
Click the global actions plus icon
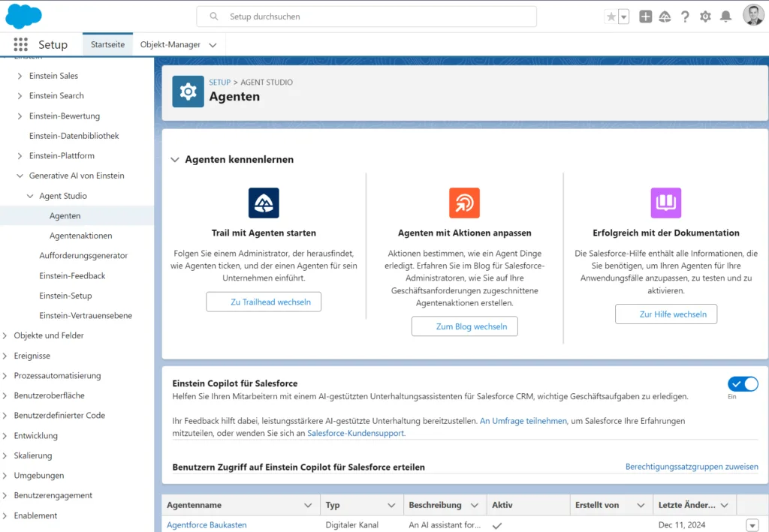point(645,17)
